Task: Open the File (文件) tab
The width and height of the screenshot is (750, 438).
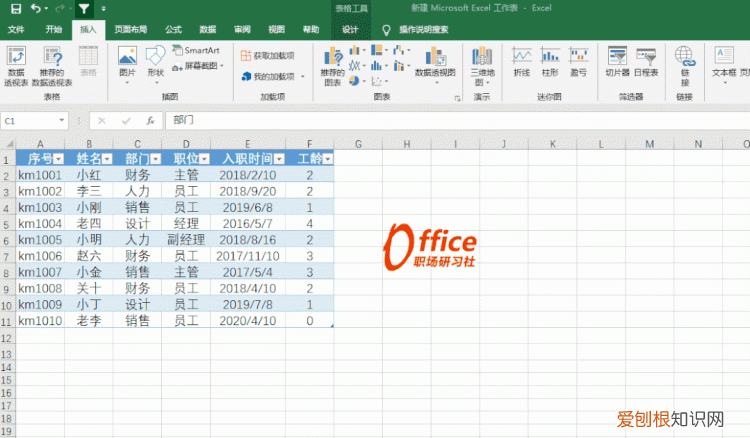Action: 16,30
